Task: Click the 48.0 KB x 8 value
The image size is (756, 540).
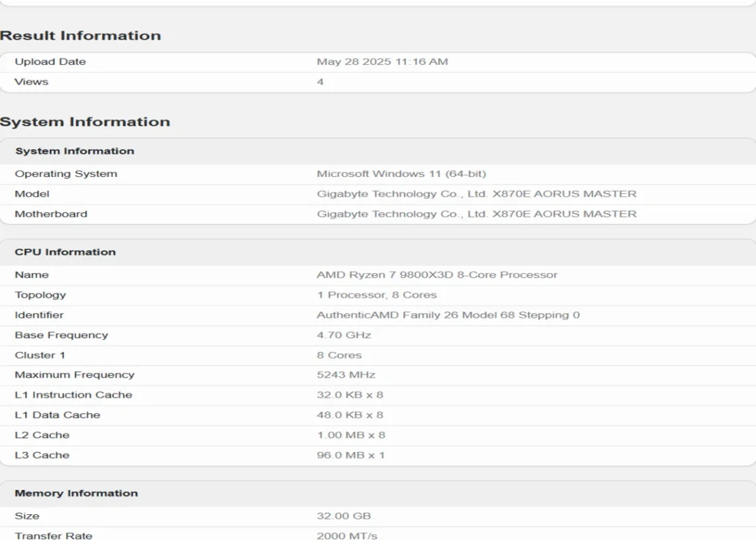Action: tap(350, 415)
